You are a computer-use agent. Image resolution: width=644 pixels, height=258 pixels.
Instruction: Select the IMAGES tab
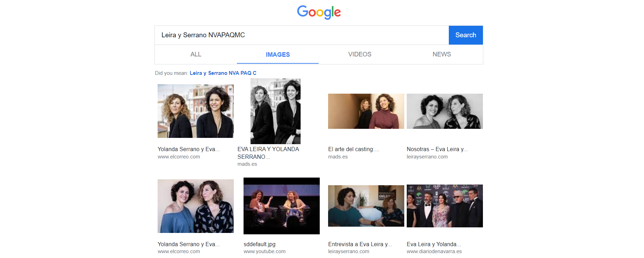click(278, 55)
